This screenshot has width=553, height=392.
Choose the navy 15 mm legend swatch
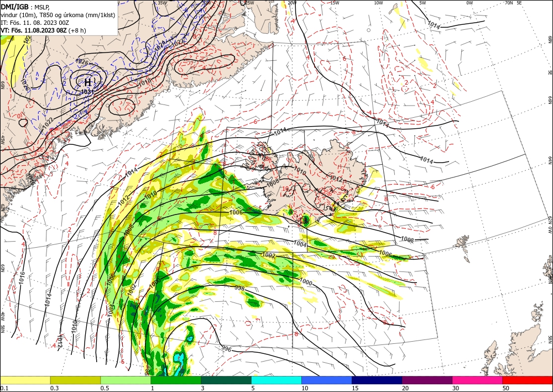pyautogui.click(x=377, y=380)
